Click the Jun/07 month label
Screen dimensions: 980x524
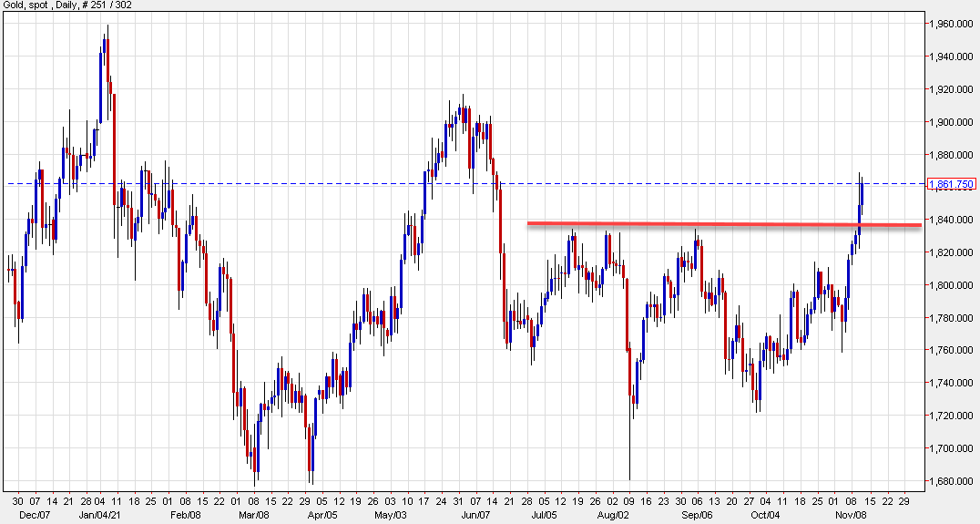[475, 515]
